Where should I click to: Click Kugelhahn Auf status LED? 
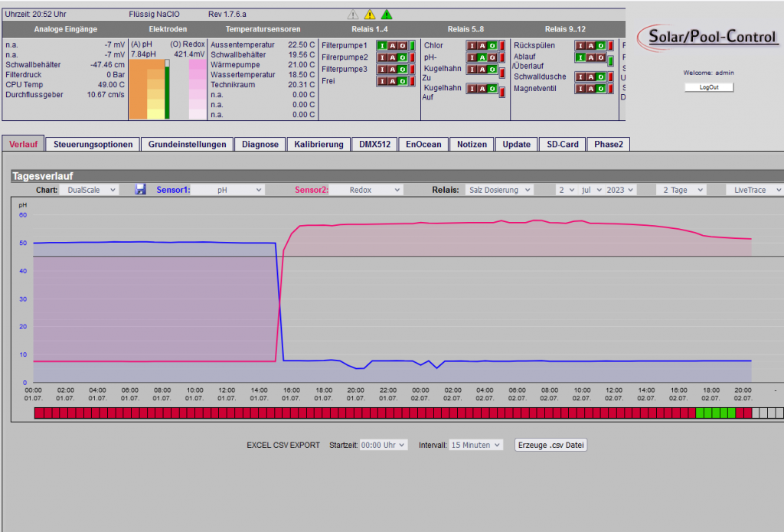pos(502,92)
